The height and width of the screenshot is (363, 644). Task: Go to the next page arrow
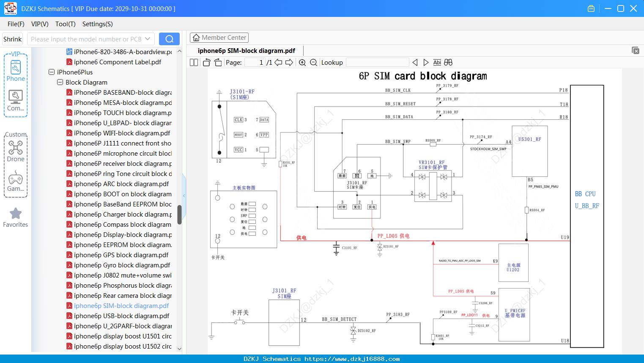[x=289, y=63]
